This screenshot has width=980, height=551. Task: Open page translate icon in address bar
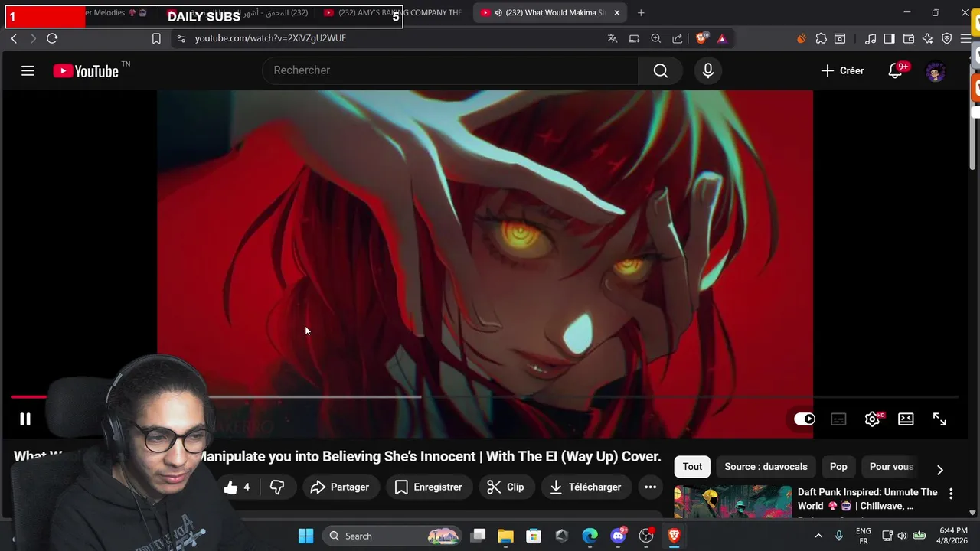(612, 38)
